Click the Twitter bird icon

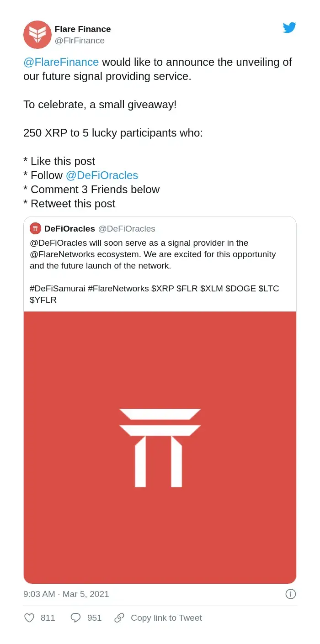[x=289, y=28]
